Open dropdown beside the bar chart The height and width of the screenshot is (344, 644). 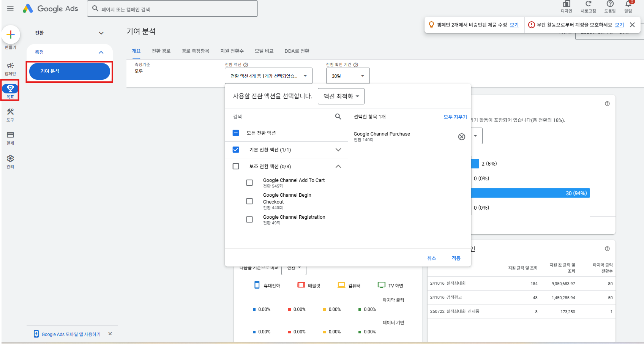(x=476, y=136)
